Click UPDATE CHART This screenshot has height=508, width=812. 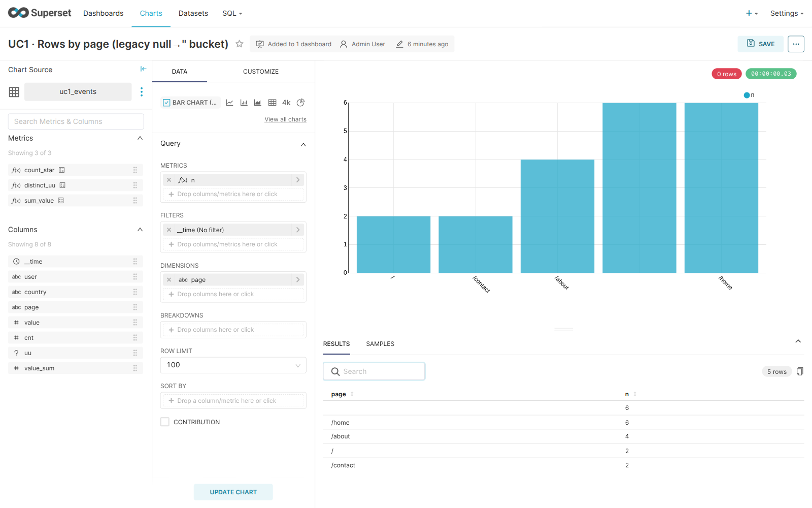coord(233,492)
